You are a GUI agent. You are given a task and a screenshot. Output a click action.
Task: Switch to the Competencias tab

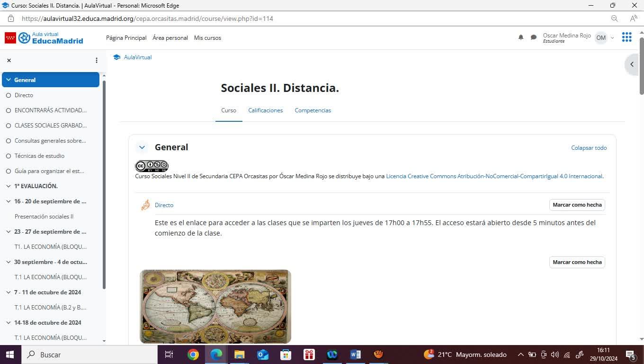click(x=313, y=110)
